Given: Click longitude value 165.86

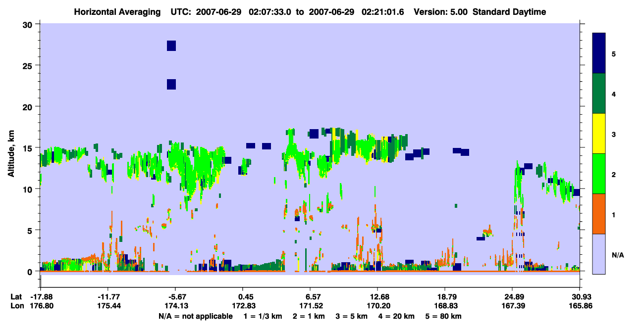Looking at the screenshot, I should 580,306.
